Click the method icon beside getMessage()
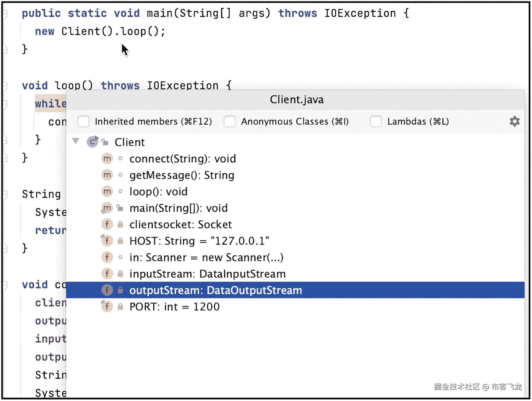The image size is (532, 401). coord(107,175)
